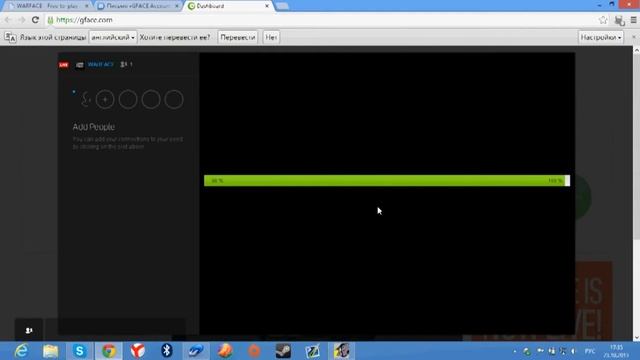Click the system clock in the taskbar

pyautogui.click(x=616, y=351)
